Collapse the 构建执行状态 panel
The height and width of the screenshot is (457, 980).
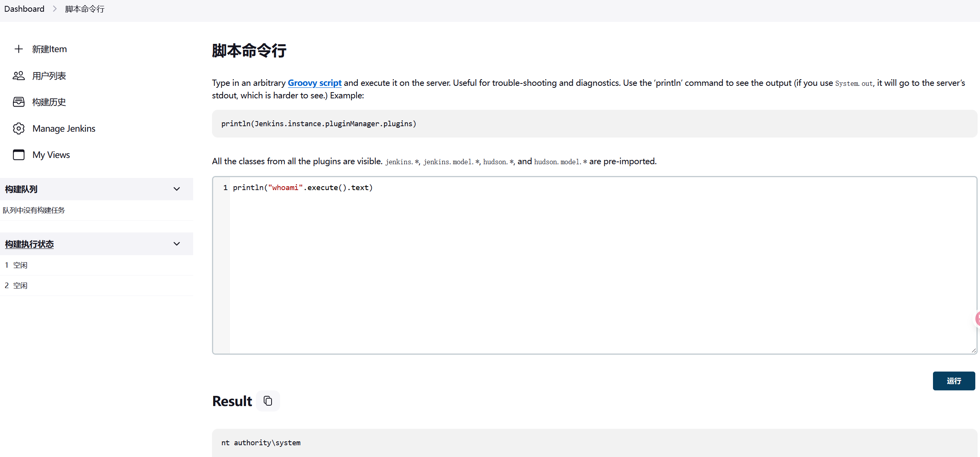(x=177, y=244)
